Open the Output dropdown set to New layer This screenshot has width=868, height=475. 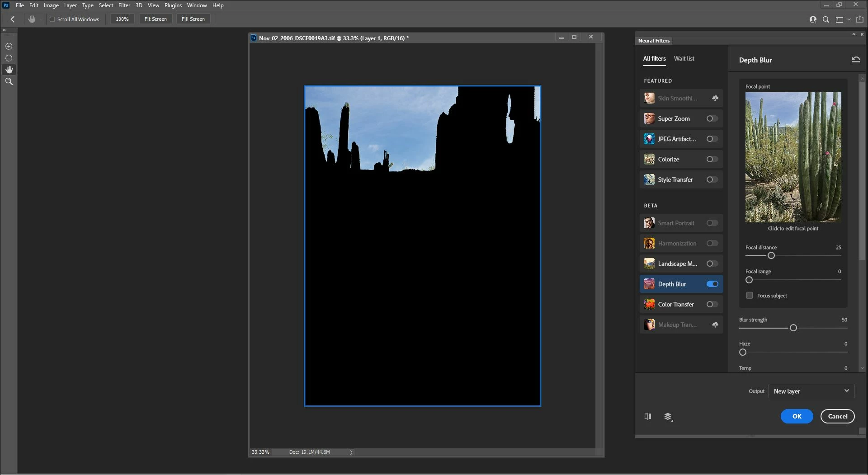point(811,391)
